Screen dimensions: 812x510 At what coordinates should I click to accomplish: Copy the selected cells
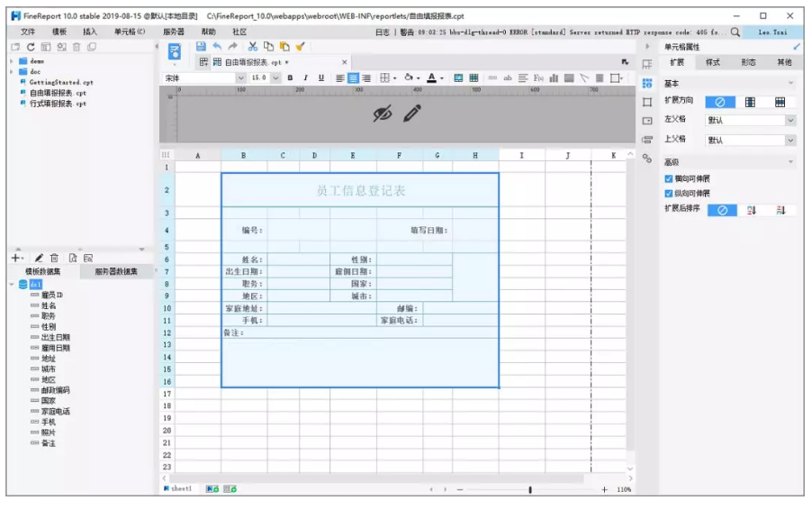(x=268, y=47)
